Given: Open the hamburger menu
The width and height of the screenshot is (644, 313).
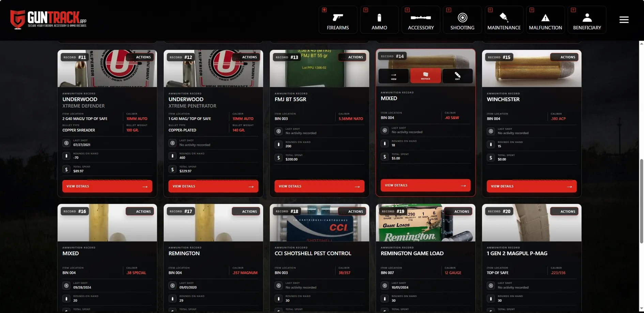Looking at the screenshot, I should [x=624, y=20].
